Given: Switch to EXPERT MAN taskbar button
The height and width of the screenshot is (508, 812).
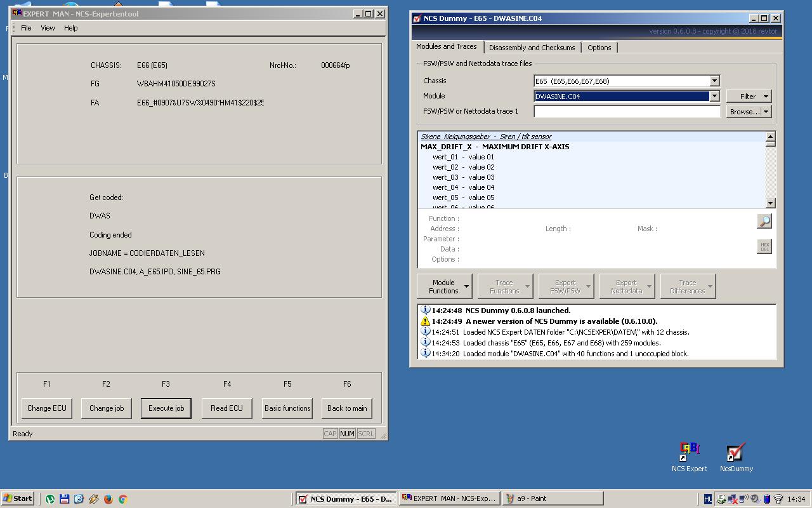Looking at the screenshot, I should [x=449, y=499].
